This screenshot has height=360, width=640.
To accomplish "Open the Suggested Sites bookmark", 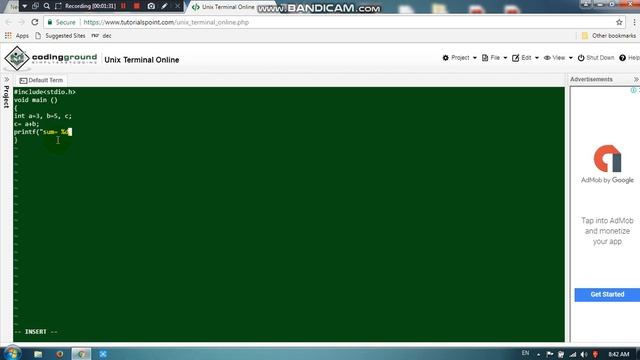I will pos(60,36).
